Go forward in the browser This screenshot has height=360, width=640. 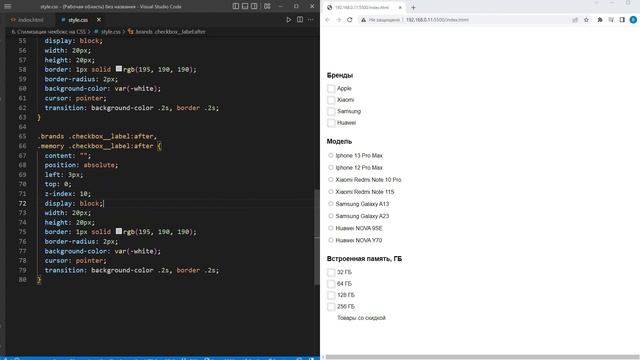339,20
